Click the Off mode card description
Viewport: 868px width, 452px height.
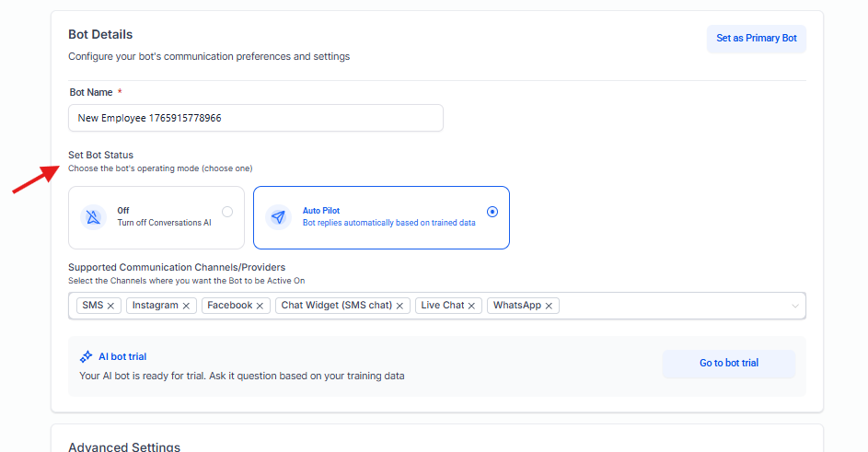click(164, 223)
